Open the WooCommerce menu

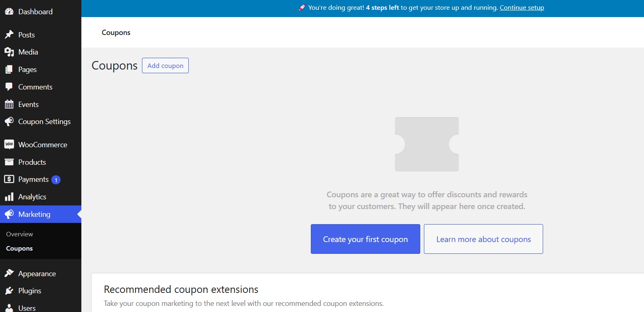tap(41, 144)
